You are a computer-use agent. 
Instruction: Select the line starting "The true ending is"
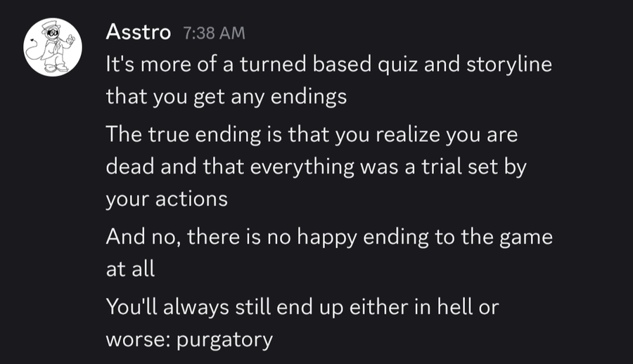click(x=312, y=134)
